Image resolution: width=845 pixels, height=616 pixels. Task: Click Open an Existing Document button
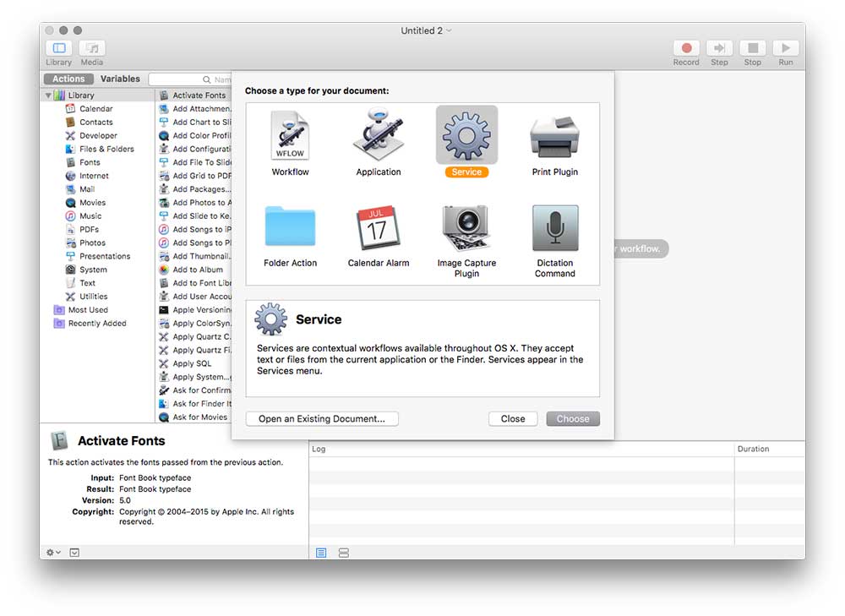[x=322, y=419]
